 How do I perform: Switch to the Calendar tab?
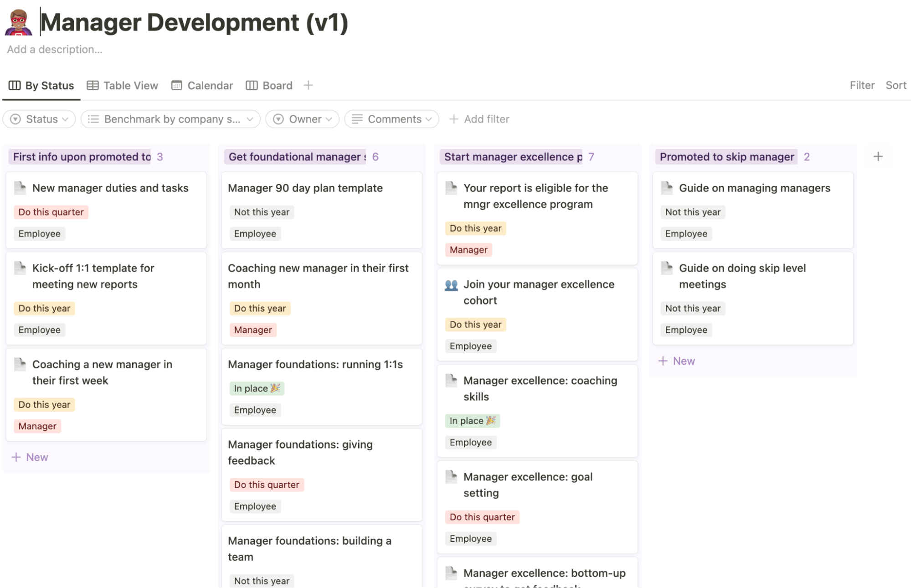coord(210,85)
